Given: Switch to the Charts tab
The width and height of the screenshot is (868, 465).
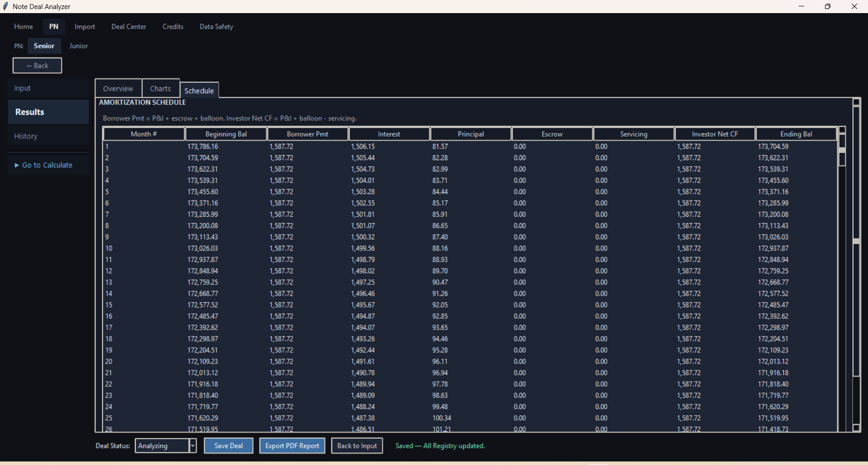Looking at the screenshot, I should click(x=160, y=89).
